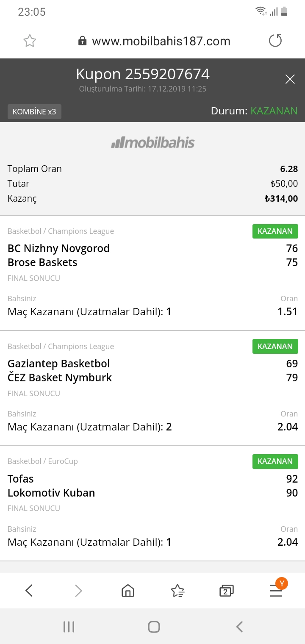Tap the padlock security icon
Image resolution: width=305 pixels, height=644 pixels.
(83, 41)
